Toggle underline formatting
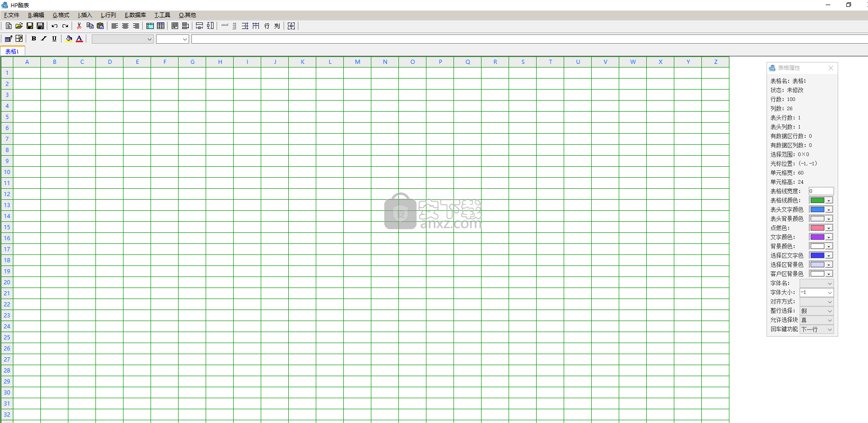 tap(55, 39)
